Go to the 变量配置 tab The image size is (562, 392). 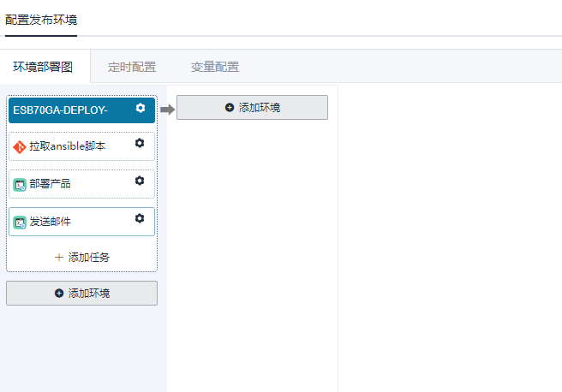pyautogui.click(x=214, y=67)
